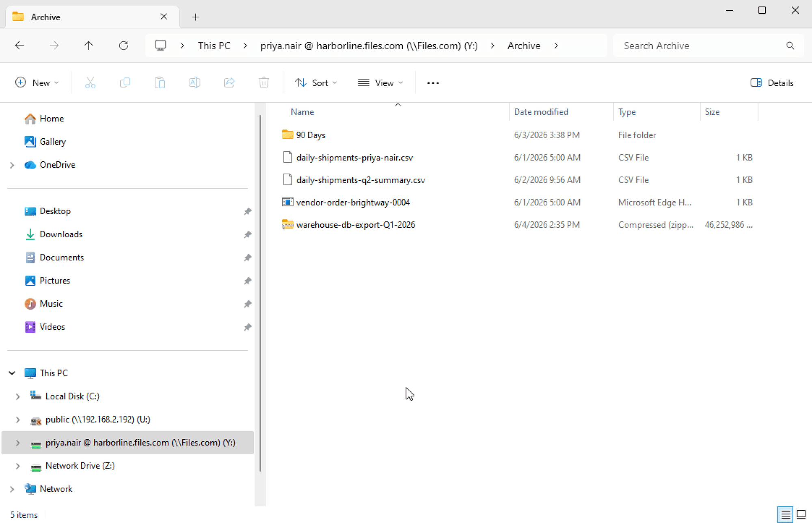The height and width of the screenshot is (523, 812).
Task: Switch to details list view icon in status bar
Action: coord(786,514)
